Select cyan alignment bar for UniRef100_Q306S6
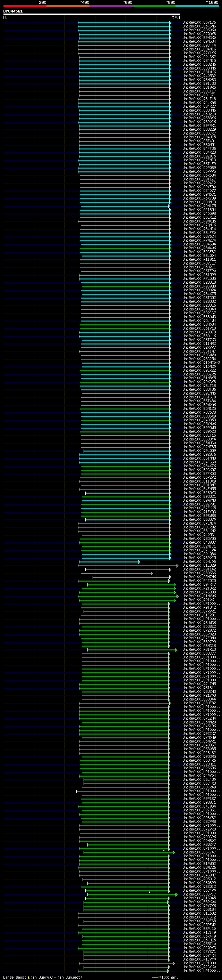 117,573
